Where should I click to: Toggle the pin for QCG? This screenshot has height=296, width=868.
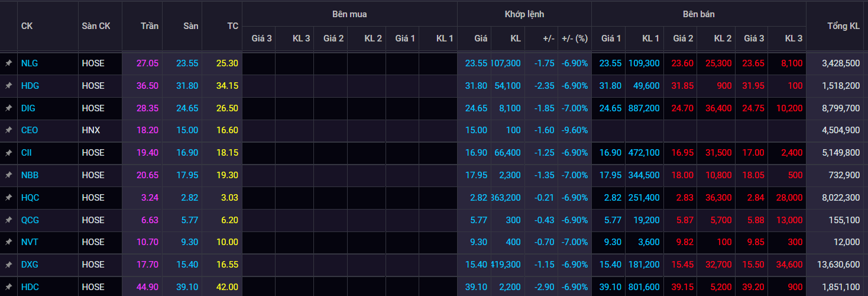pyautogui.click(x=8, y=220)
